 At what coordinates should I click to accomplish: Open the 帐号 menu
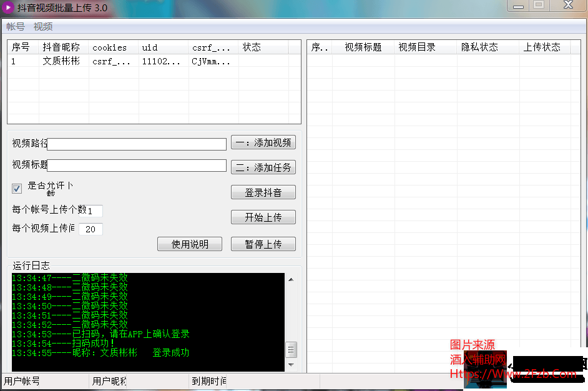[16, 27]
